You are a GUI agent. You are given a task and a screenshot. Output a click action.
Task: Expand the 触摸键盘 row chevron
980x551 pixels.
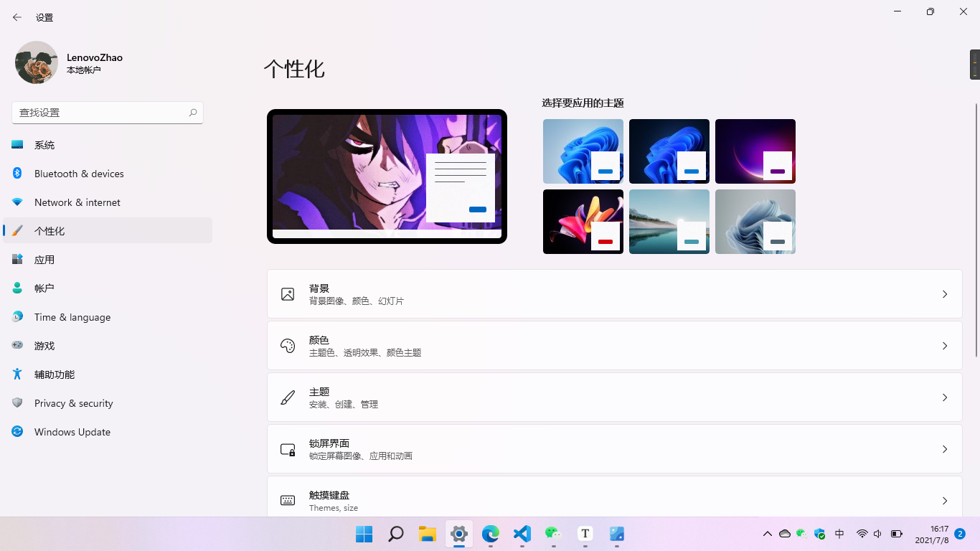pos(945,501)
